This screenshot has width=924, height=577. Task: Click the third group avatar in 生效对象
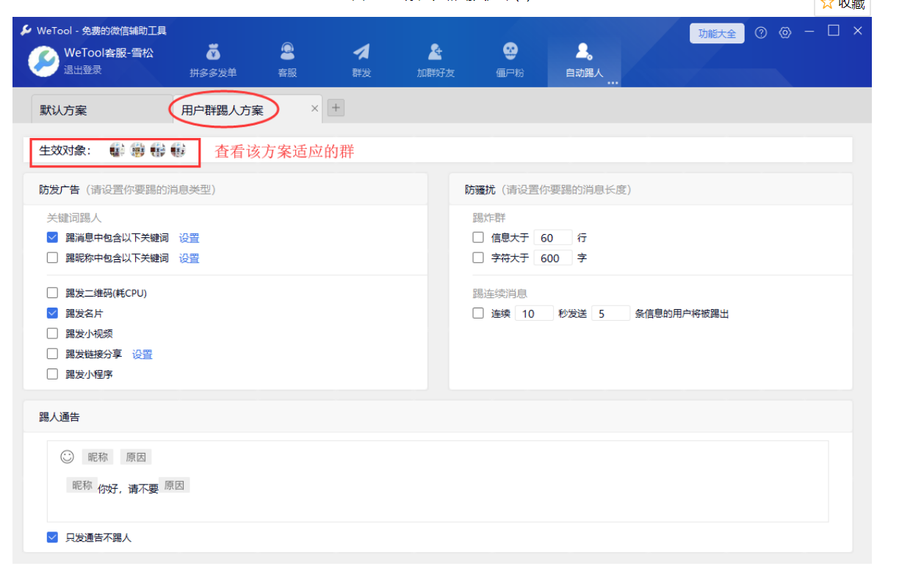(x=158, y=150)
